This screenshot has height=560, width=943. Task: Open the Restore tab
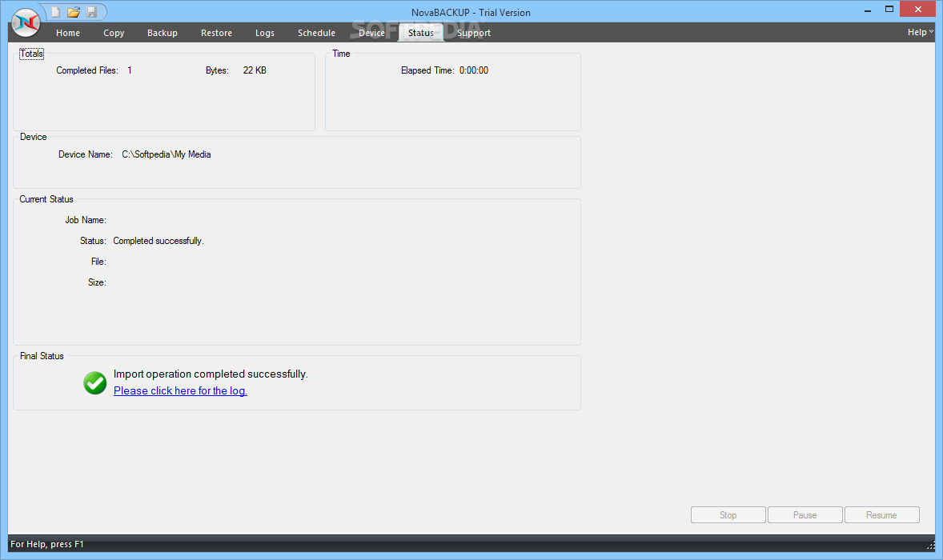click(216, 33)
